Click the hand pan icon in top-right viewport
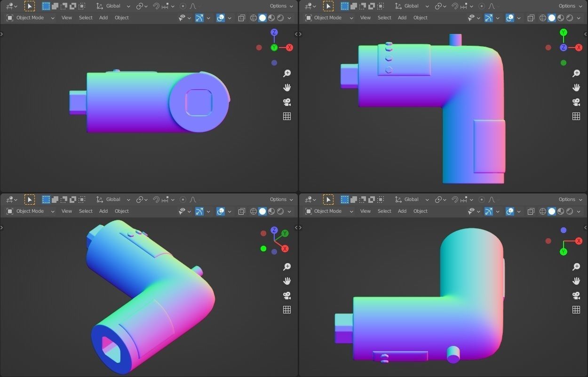This screenshot has height=377, width=588. (576, 88)
